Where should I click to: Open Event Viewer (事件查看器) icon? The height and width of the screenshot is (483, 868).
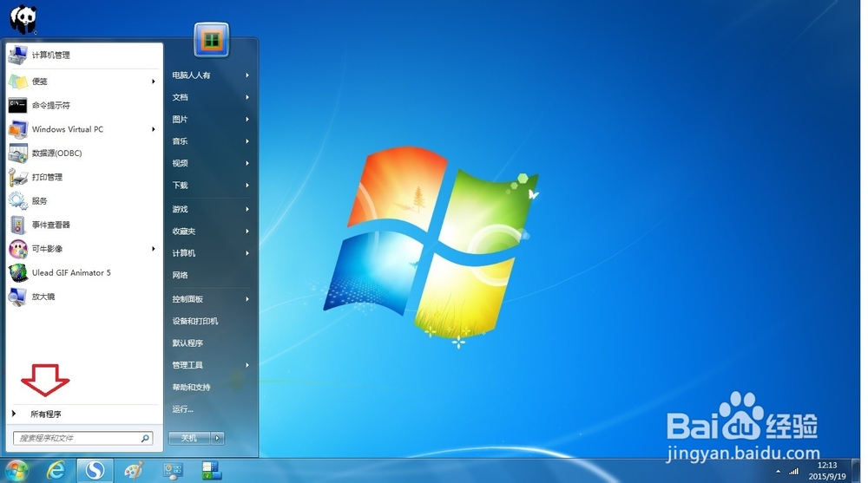tap(17, 225)
